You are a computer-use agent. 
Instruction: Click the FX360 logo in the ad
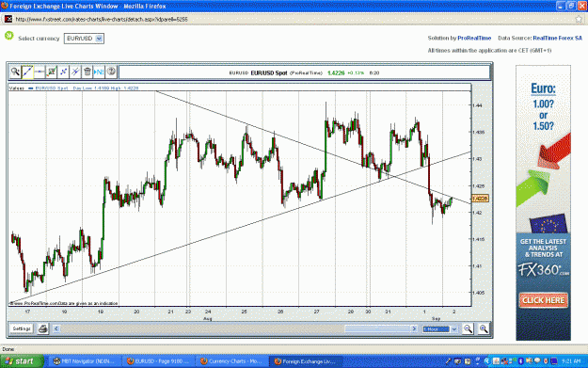pos(544,270)
